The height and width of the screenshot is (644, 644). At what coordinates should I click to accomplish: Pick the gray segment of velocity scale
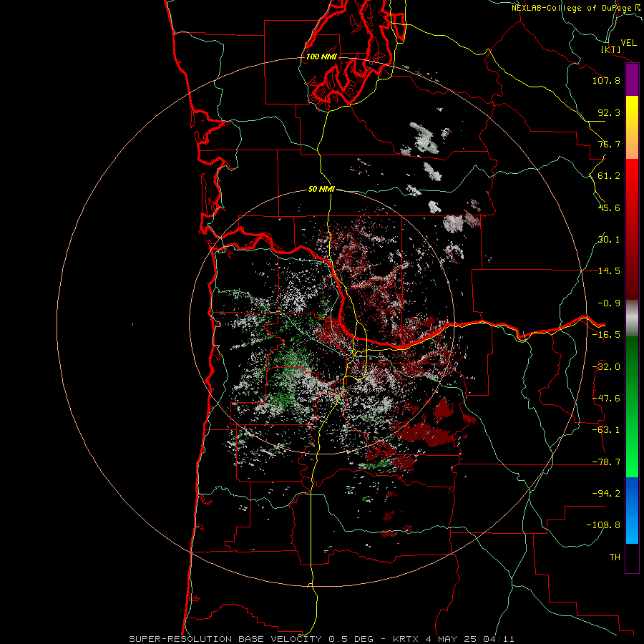click(632, 318)
